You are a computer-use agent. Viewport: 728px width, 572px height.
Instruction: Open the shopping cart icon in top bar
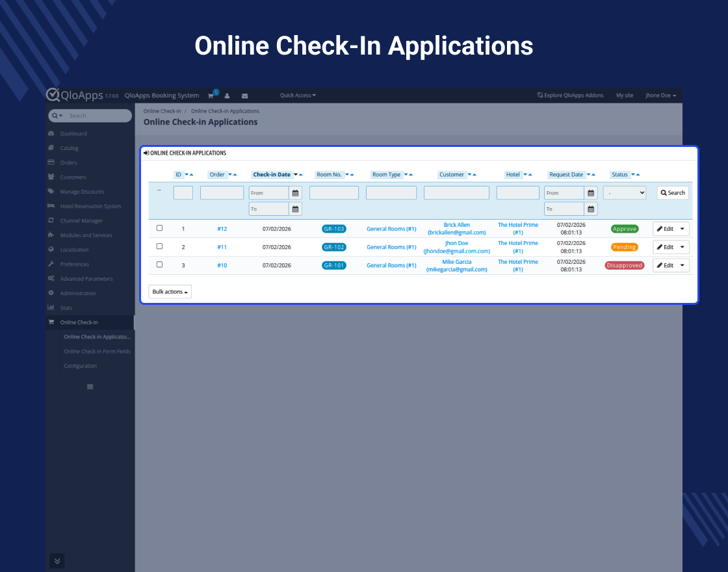211,96
